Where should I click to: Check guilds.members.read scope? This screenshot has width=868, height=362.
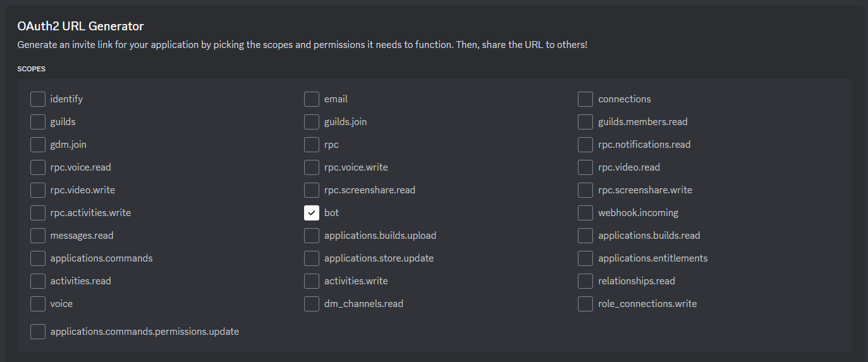coord(585,122)
